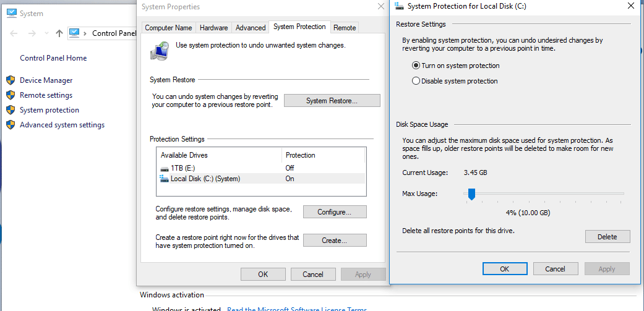
Task: Open the Advanced system settings link
Action: (x=62, y=125)
